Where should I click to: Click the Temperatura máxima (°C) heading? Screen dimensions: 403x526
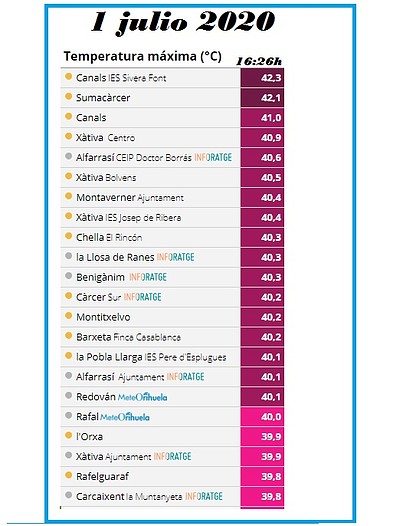pyautogui.click(x=143, y=57)
